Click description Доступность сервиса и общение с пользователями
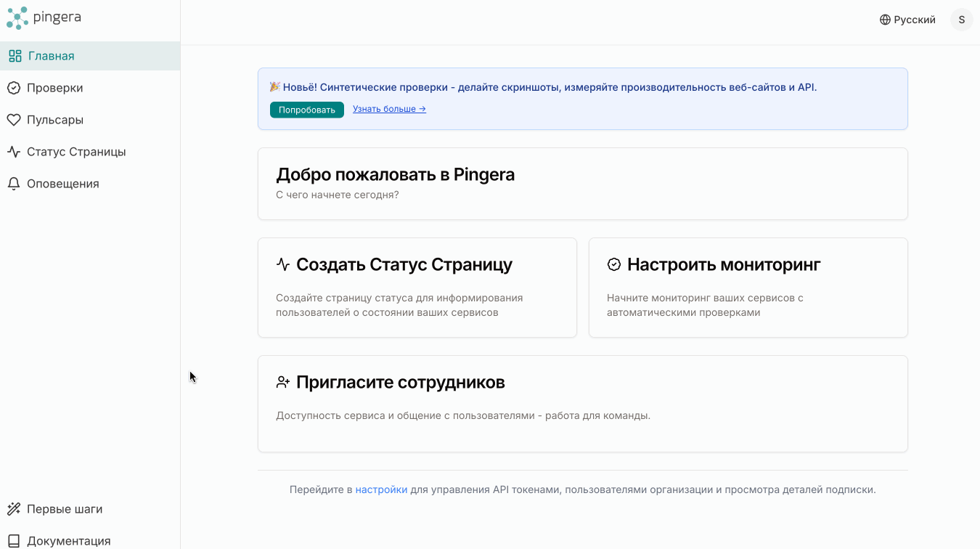 point(463,416)
